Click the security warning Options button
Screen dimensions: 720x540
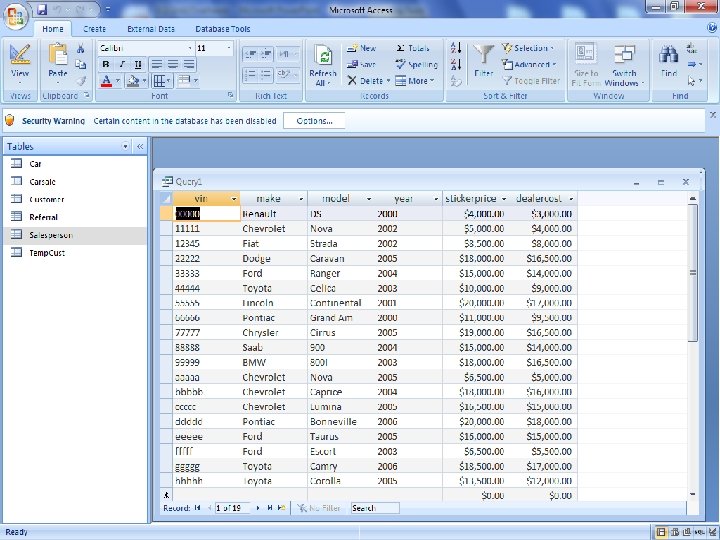coord(315,121)
